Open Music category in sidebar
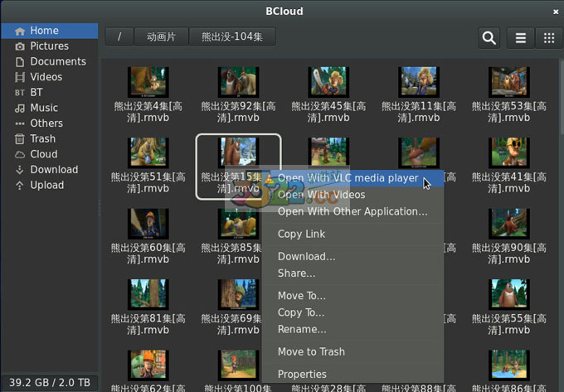 [x=49, y=108]
